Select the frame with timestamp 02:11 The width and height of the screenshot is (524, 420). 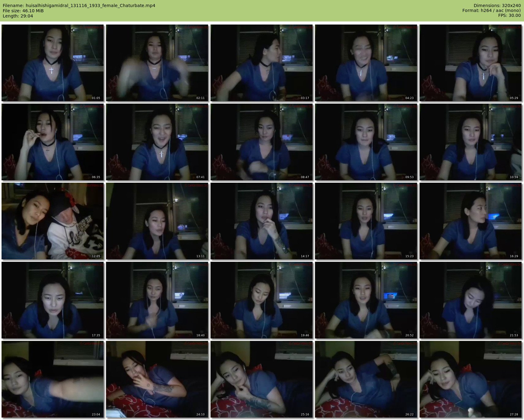(x=157, y=63)
